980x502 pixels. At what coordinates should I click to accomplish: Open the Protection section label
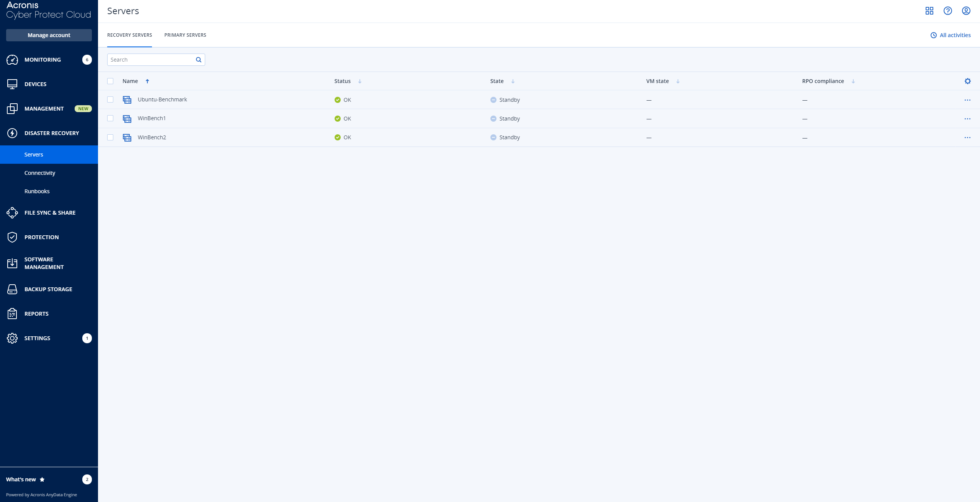click(x=42, y=237)
